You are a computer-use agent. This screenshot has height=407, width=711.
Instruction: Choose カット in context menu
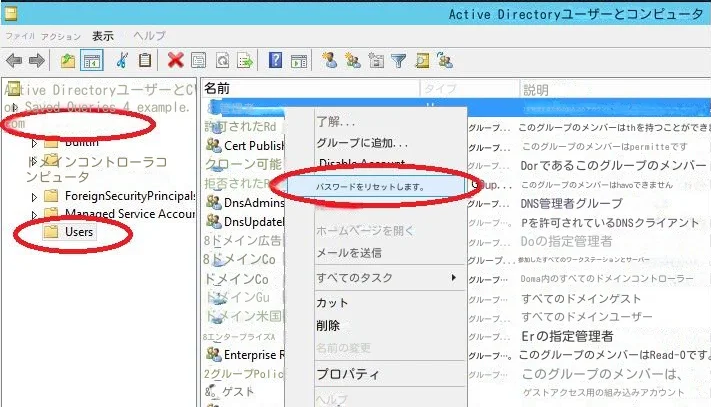332,303
